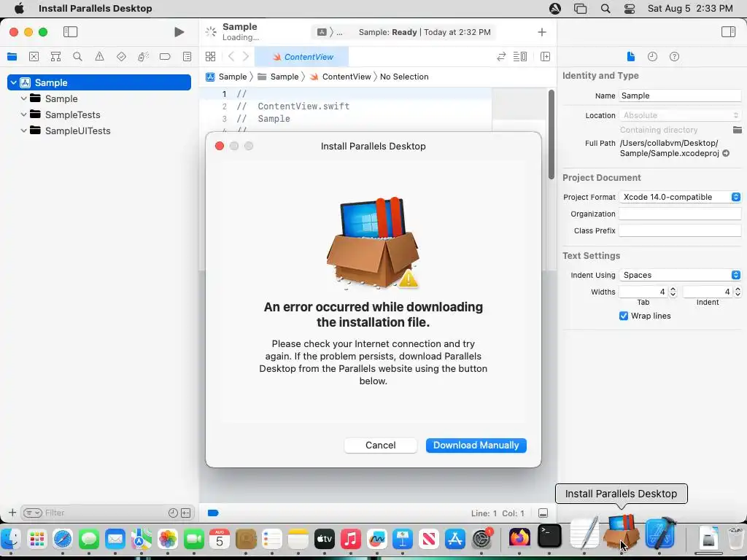Expand the SampleTests folder chevron
The image size is (747, 560).
click(23, 114)
